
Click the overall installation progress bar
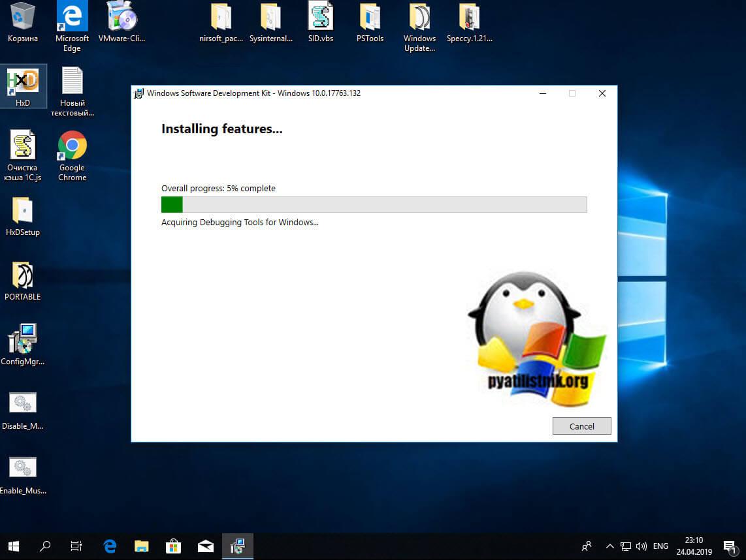point(374,204)
